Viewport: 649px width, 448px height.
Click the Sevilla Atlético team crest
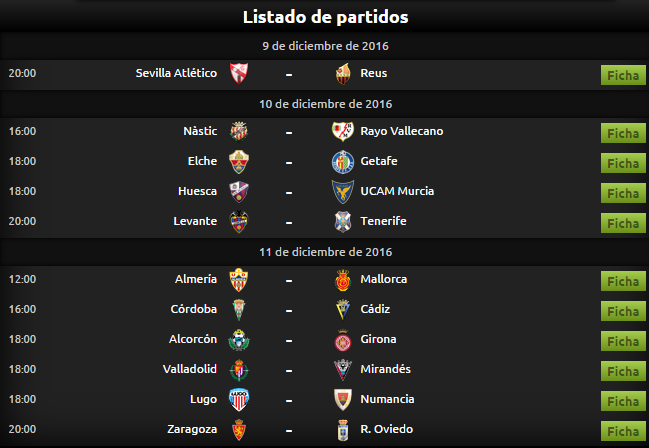tap(239, 74)
